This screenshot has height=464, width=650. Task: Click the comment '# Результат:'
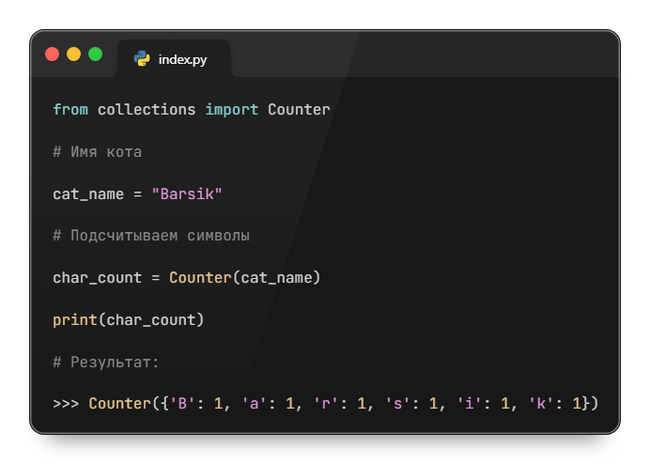(x=106, y=361)
